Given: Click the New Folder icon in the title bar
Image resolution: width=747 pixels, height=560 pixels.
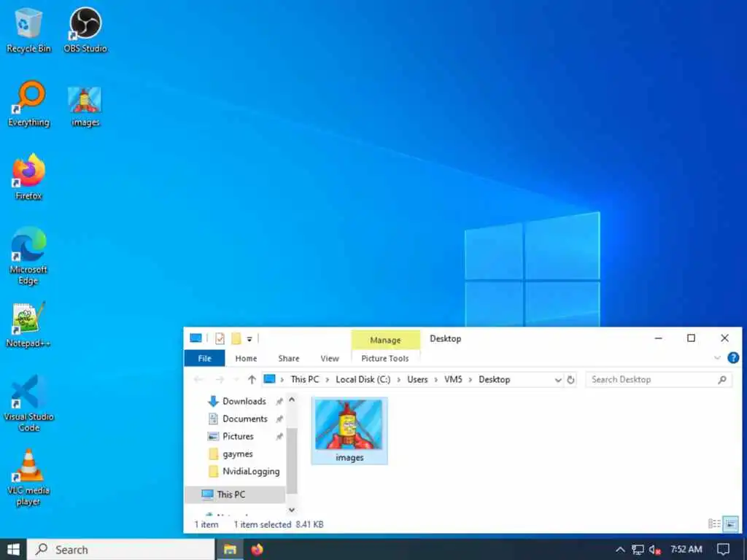Looking at the screenshot, I should pyautogui.click(x=236, y=338).
